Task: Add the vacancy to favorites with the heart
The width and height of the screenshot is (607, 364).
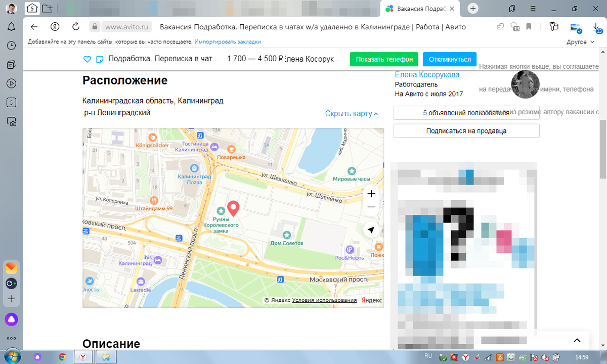Action: (x=87, y=59)
